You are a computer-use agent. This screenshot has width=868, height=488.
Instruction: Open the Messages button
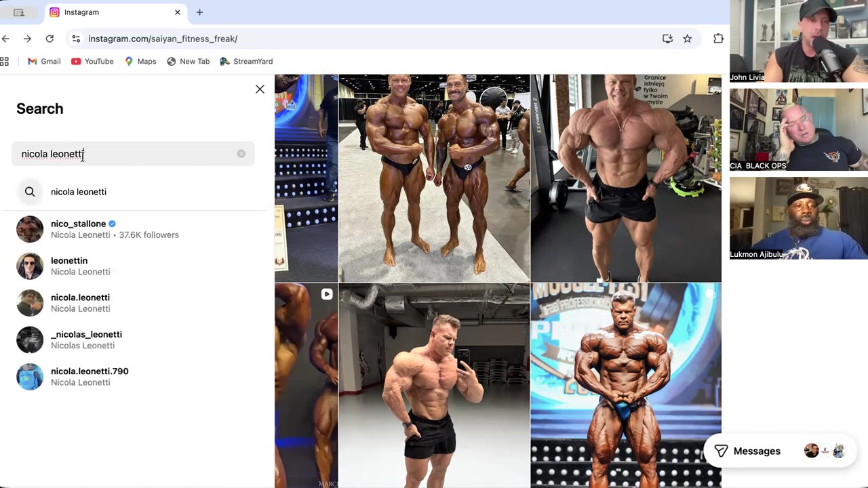781,451
